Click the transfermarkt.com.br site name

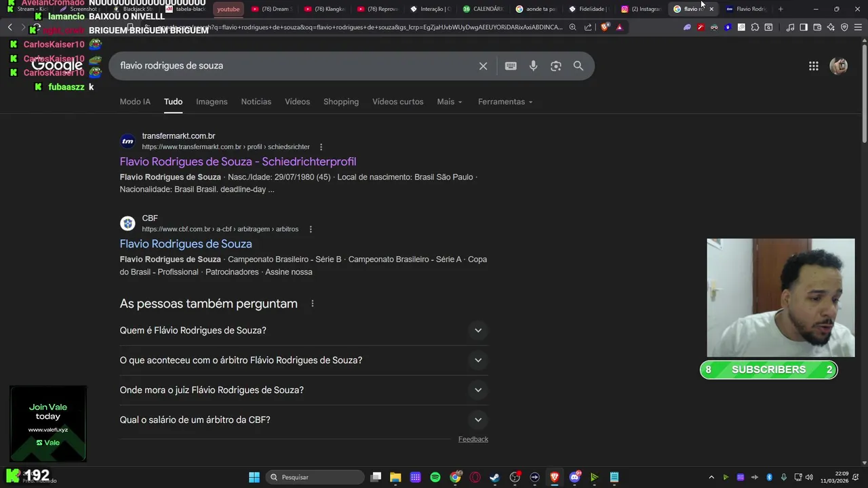[178, 136]
